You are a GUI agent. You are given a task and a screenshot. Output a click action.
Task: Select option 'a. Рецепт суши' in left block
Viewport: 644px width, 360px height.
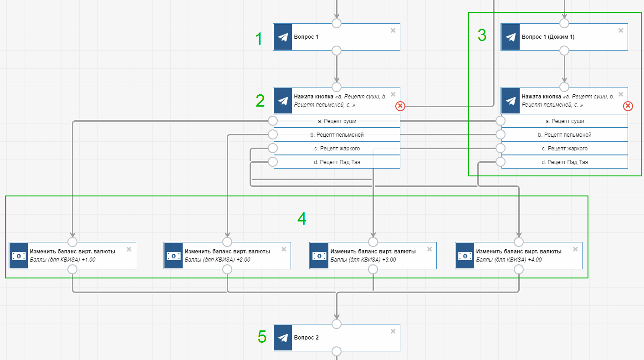click(337, 121)
